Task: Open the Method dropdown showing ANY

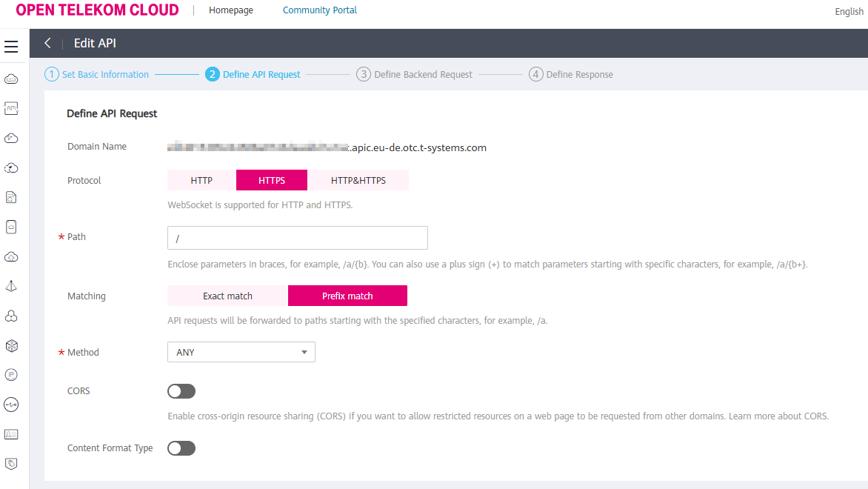Action: point(241,351)
